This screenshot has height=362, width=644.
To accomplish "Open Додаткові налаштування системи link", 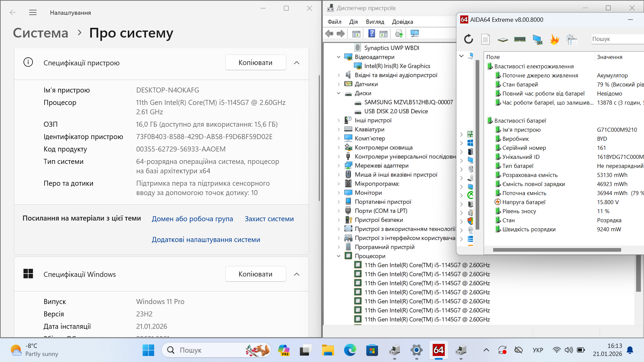I will click(x=206, y=240).
